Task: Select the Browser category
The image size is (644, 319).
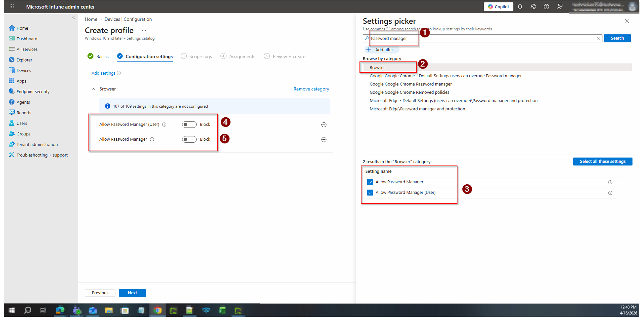Action: pos(497,67)
